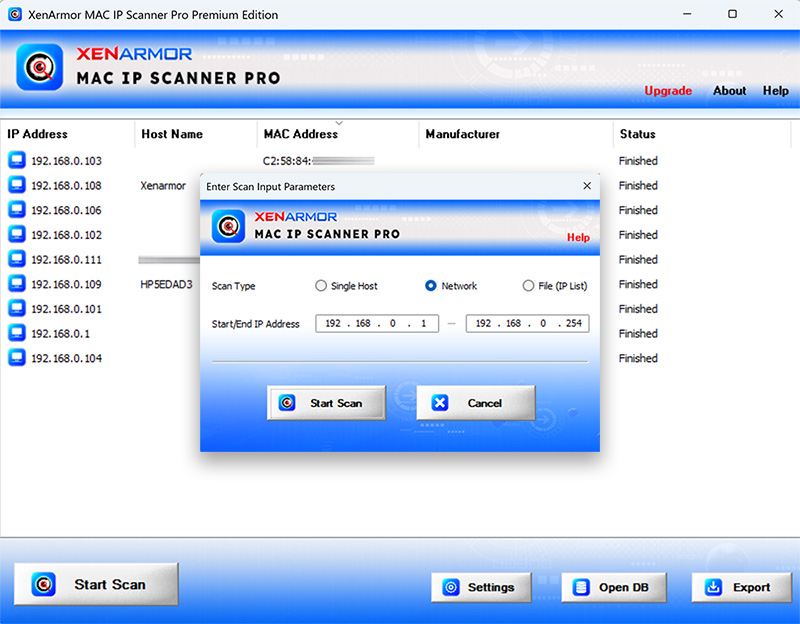The height and width of the screenshot is (624, 800).
Task: Click the computer icon for 192.168.0.111
Action: tap(17, 259)
